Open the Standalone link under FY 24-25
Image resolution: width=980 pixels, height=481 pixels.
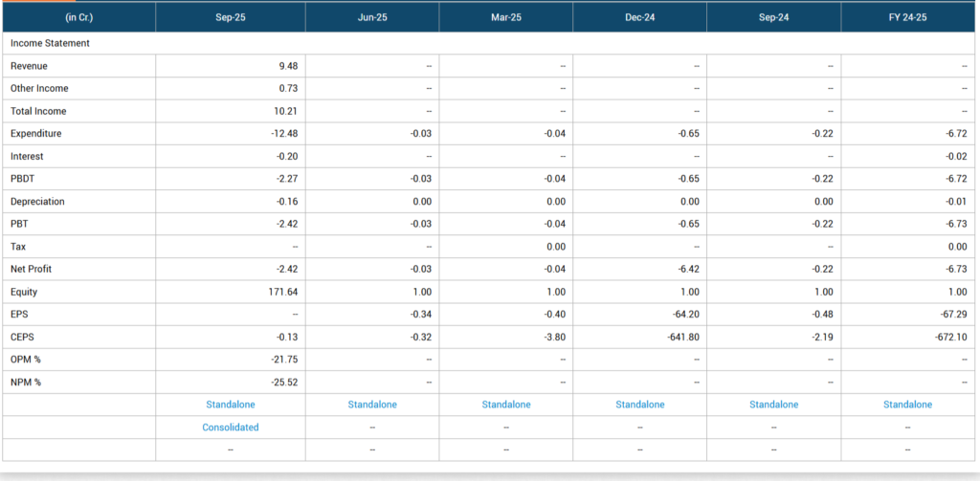pos(907,404)
